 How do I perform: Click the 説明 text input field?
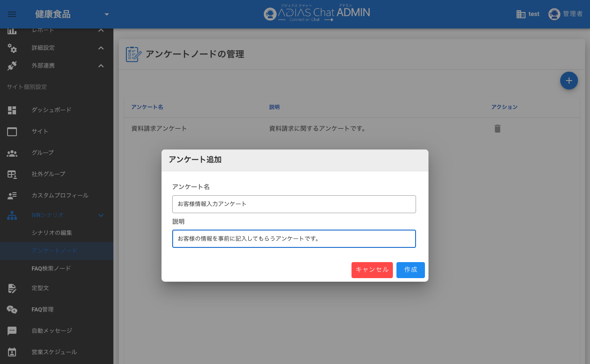294,239
